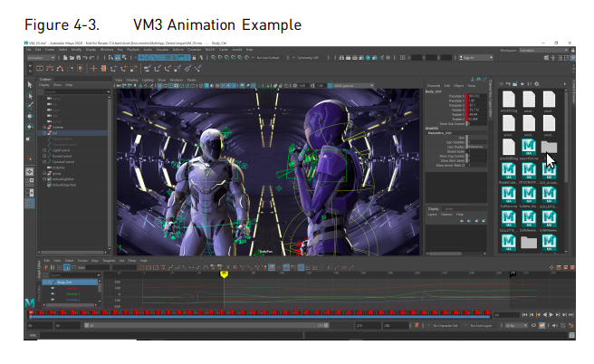Pick the Scale tool in the toolbox
594x364 pixels.
coord(30,139)
